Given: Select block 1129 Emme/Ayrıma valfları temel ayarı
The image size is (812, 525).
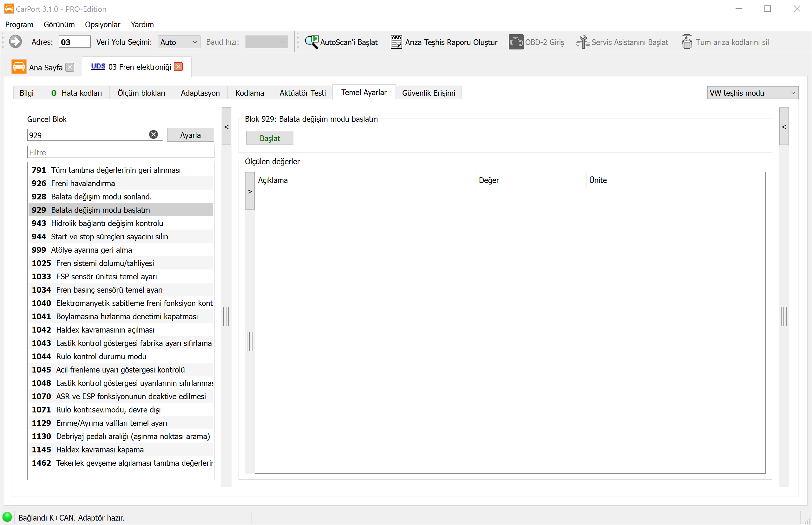Looking at the screenshot, I should tap(121, 423).
